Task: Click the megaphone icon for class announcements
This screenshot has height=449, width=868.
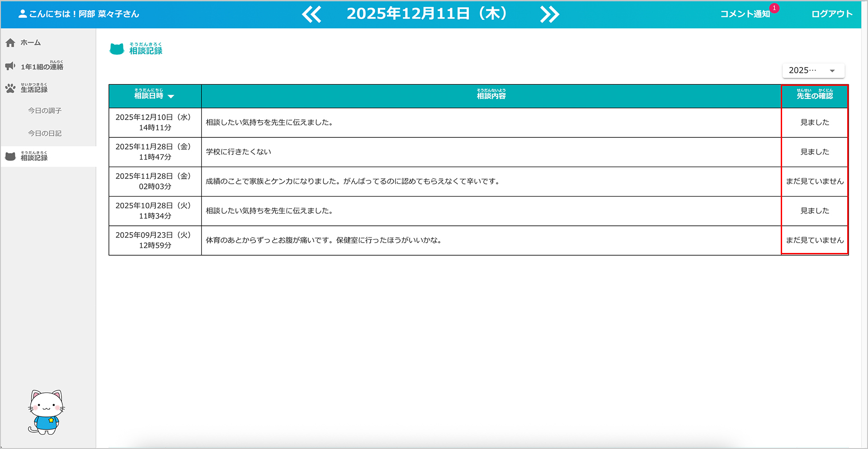Action: (10, 66)
